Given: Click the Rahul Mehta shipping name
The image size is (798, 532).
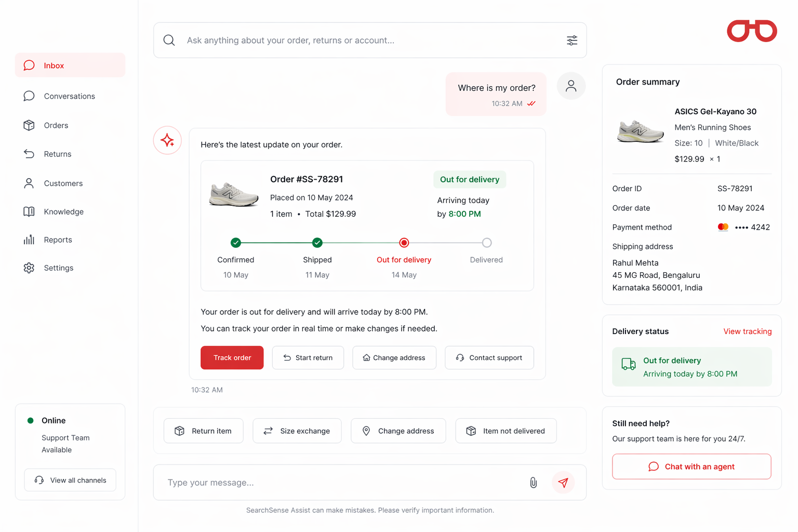Looking at the screenshot, I should 635,263.
